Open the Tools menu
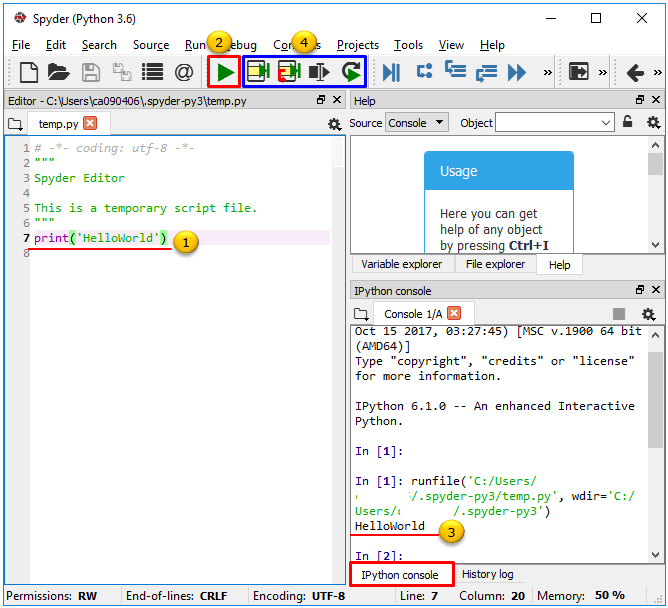This screenshot has width=668, height=608. (x=408, y=45)
